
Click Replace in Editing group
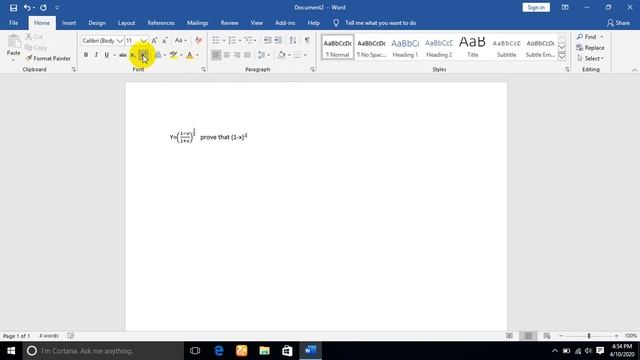tap(590, 48)
